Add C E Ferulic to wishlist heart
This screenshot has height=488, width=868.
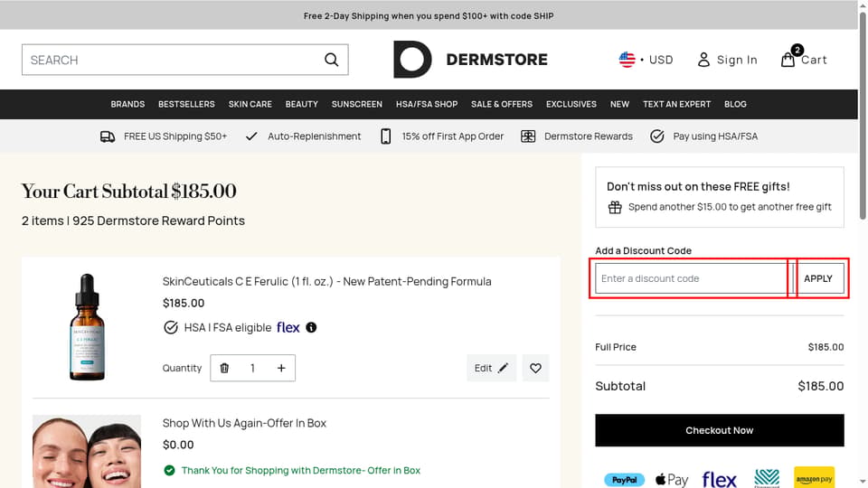point(535,368)
